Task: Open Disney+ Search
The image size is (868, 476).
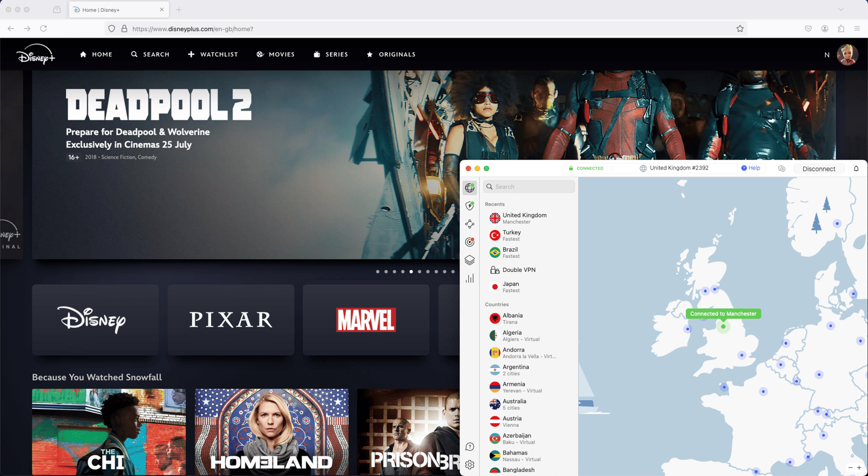Action: click(x=150, y=54)
